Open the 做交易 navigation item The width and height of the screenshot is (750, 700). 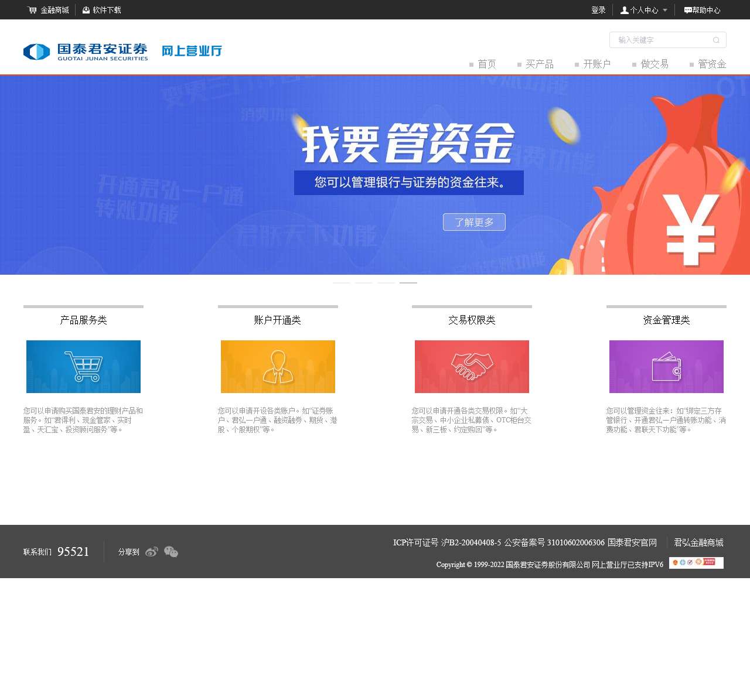[654, 64]
